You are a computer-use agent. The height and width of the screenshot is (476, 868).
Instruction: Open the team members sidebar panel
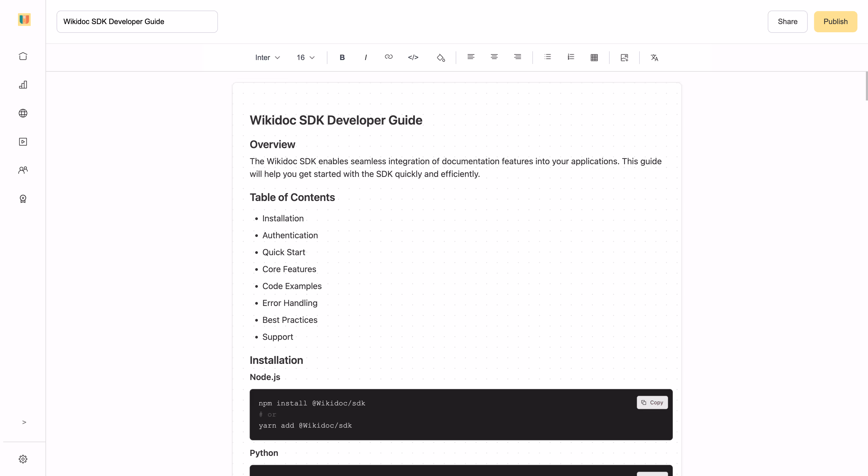click(x=23, y=170)
